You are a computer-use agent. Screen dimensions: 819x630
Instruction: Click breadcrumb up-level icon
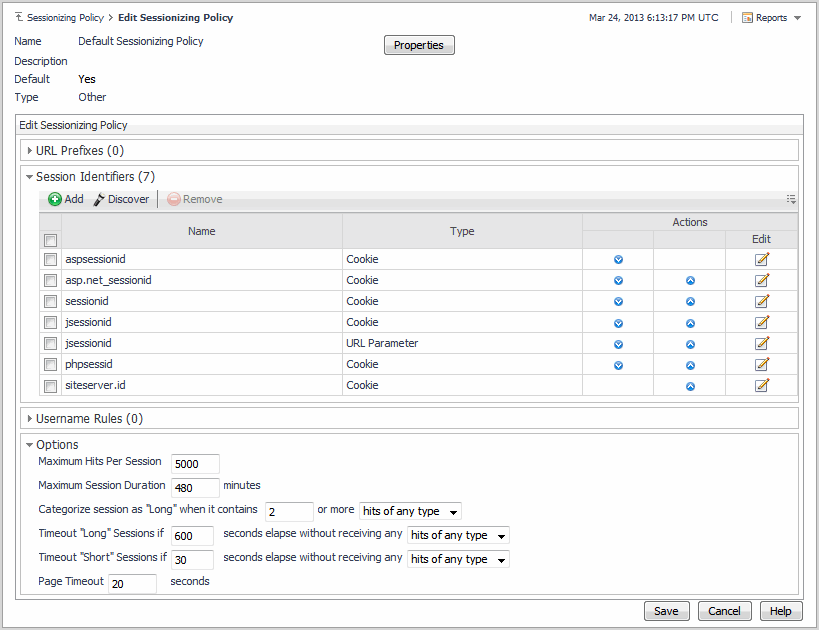pyautogui.click(x=19, y=17)
